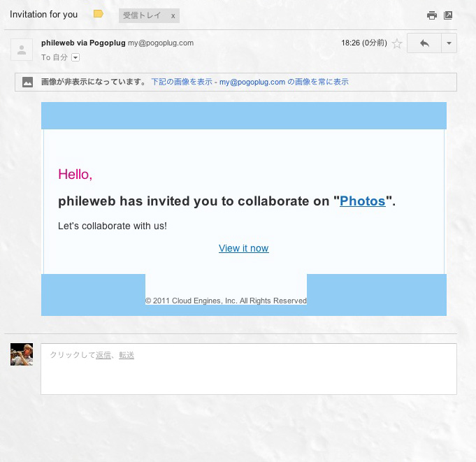The height and width of the screenshot is (462, 476).
Task: Show images below via 下記の画像を表示
Action: point(182,82)
